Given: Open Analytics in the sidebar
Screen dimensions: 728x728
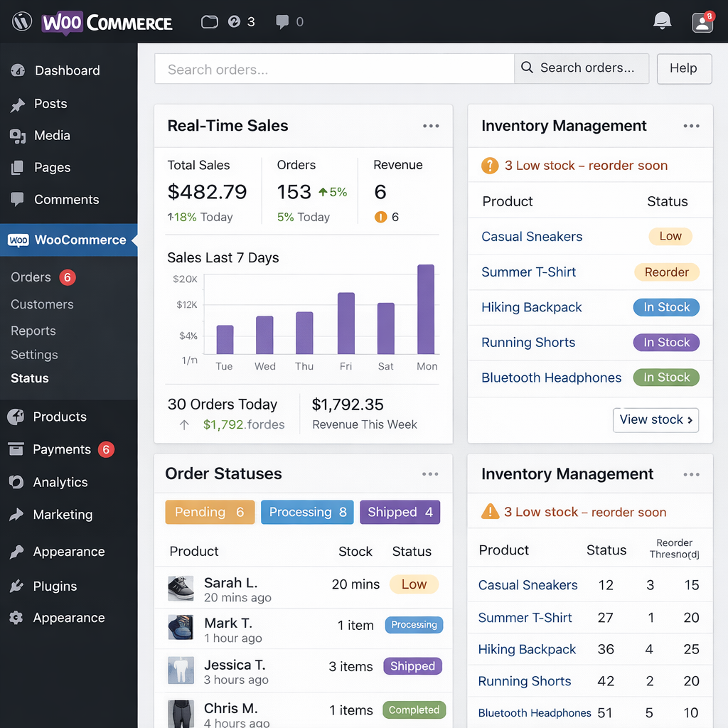Looking at the screenshot, I should 60,482.
